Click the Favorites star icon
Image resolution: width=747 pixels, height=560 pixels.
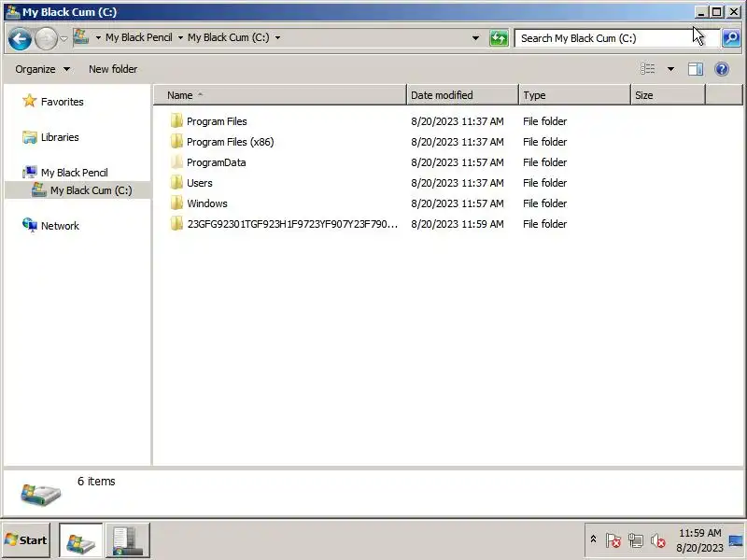click(x=30, y=101)
